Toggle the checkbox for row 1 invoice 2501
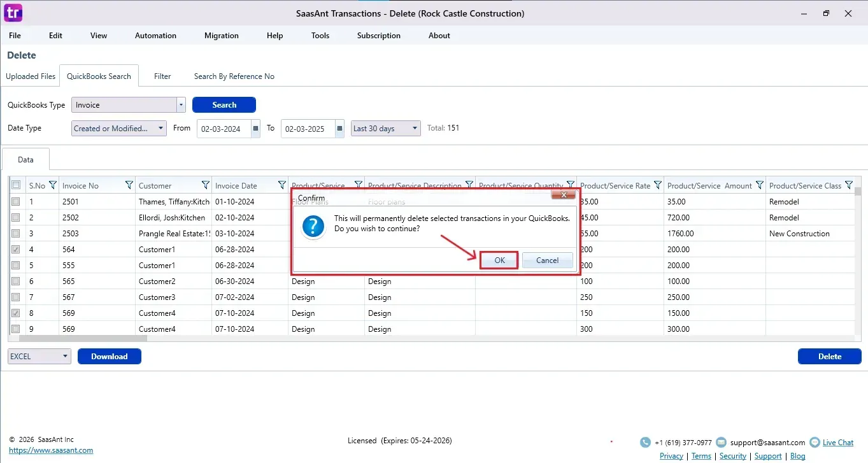Screen dimensions: 868x463 click(16, 201)
